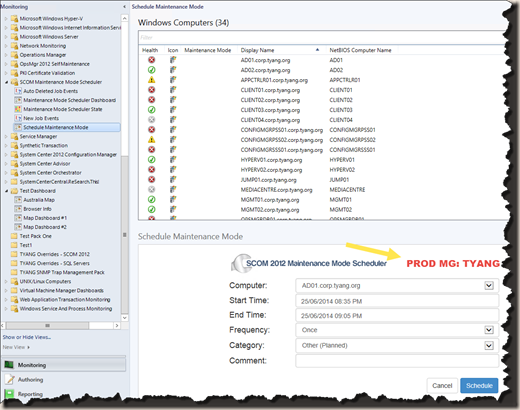Click the Schedule button
520x410 pixels.
479,386
